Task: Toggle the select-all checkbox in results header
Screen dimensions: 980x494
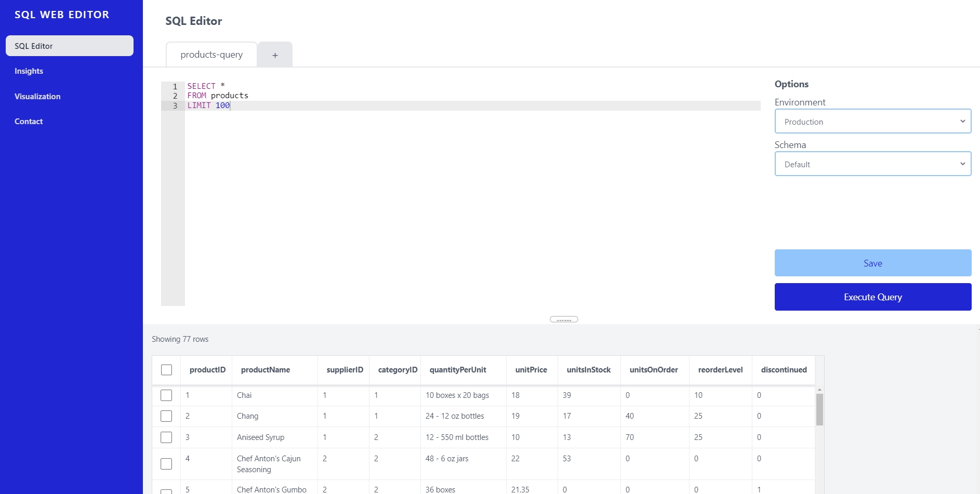Action: tap(166, 369)
